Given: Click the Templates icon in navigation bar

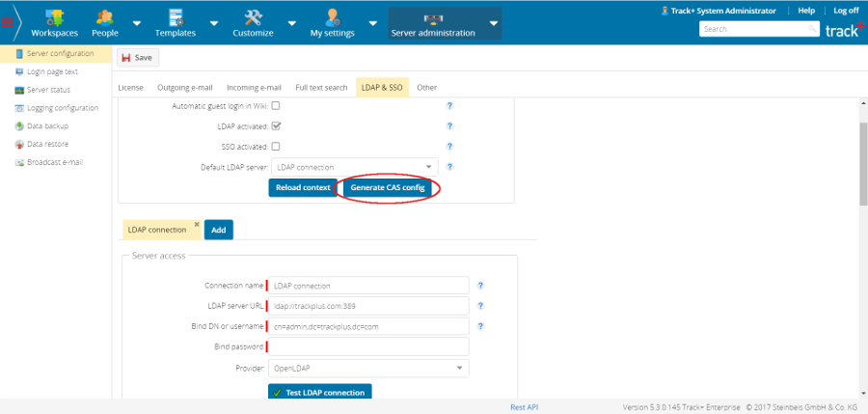Looking at the screenshot, I should tap(175, 17).
